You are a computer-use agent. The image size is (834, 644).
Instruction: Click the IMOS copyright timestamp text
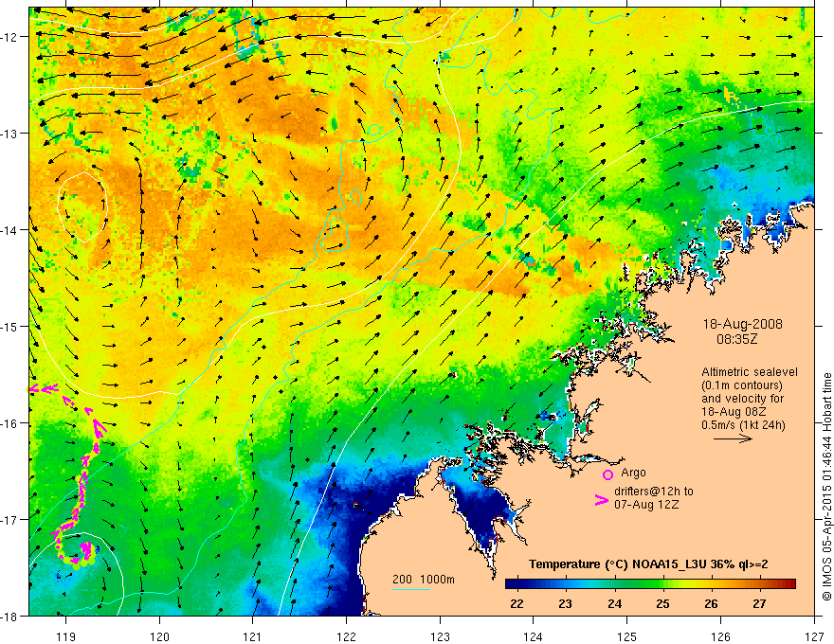tap(827, 486)
